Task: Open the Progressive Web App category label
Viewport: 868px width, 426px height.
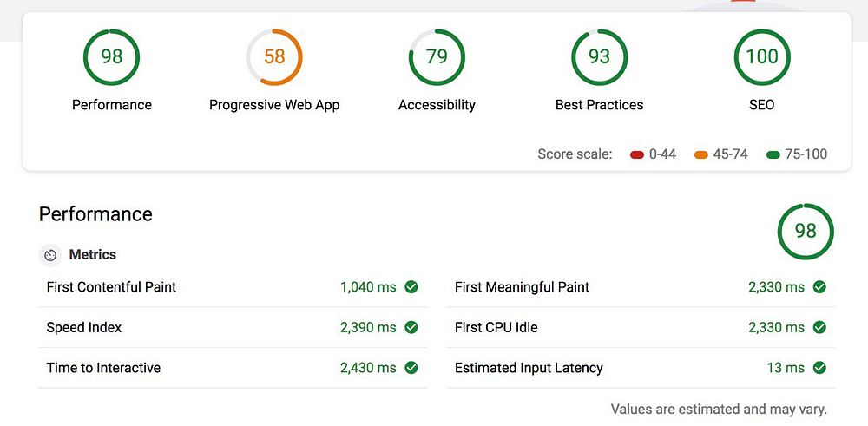Action: coord(274,105)
